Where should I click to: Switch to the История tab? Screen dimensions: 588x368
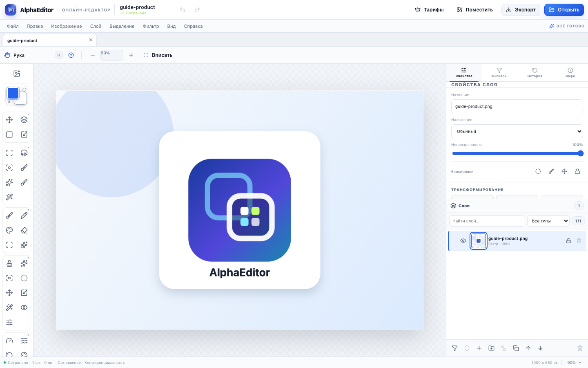point(535,73)
